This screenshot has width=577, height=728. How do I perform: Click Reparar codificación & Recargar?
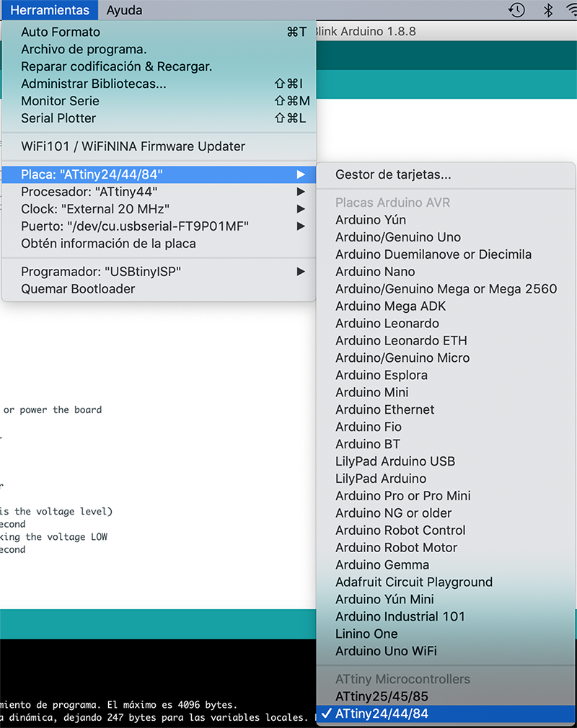click(x=159, y=66)
